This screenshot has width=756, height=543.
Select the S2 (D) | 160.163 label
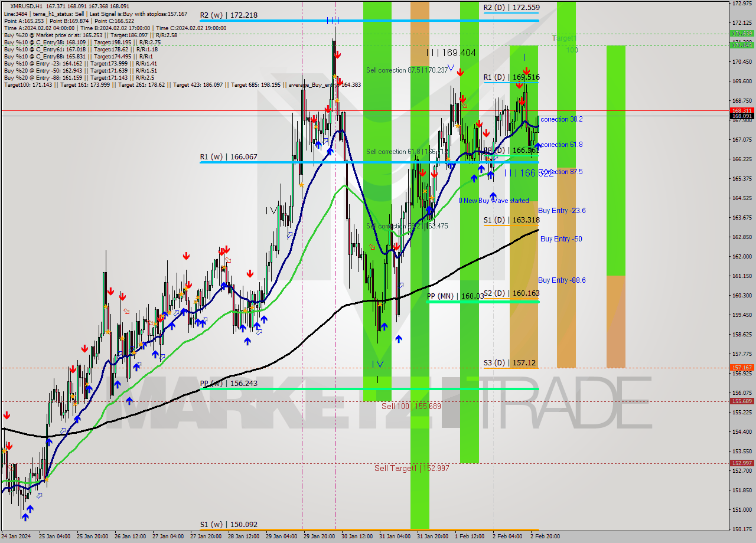[511, 293]
